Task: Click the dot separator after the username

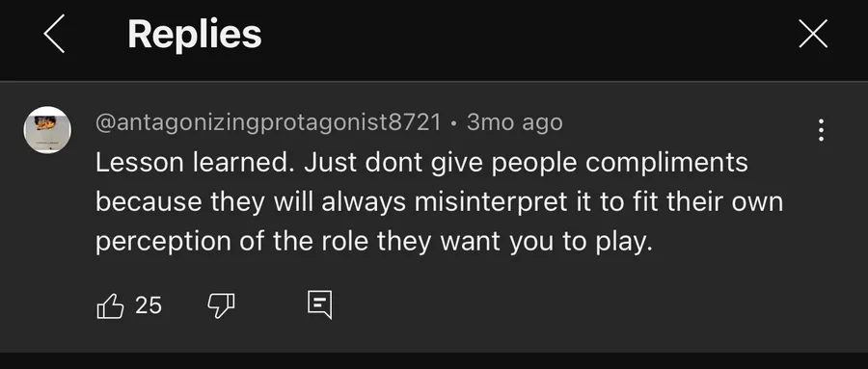Action: pyautogui.click(x=454, y=124)
